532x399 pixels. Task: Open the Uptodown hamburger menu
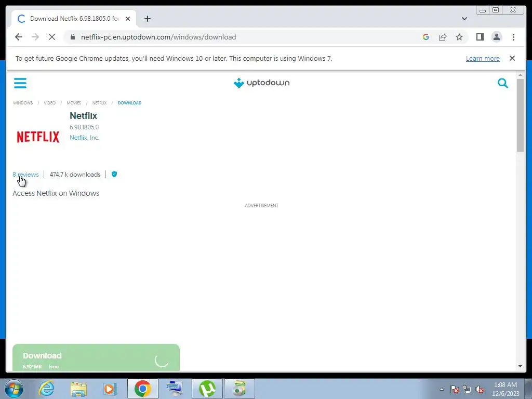tap(20, 83)
